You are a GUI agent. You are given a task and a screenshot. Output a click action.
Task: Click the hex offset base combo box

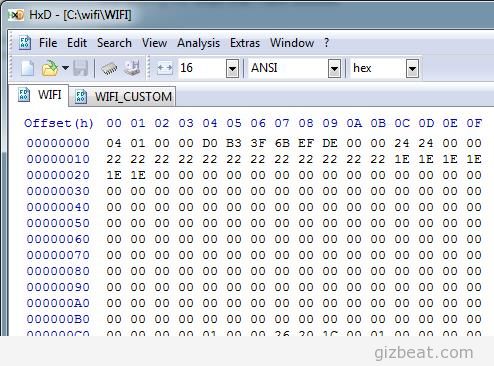[385, 68]
